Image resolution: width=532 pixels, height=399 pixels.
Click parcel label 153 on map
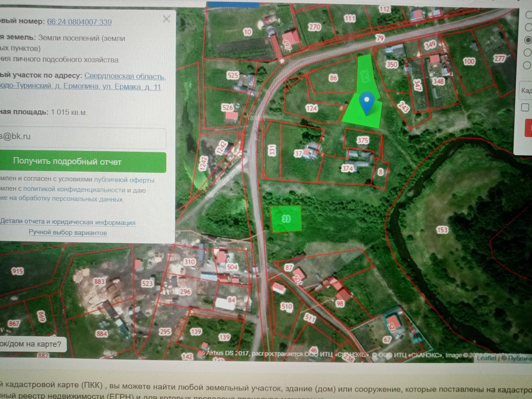click(x=442, y=230)
